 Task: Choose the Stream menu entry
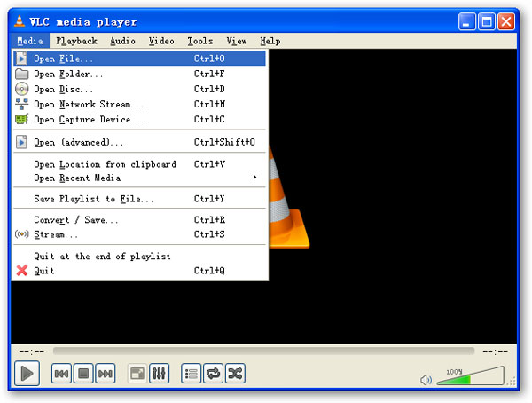[139, 234]
